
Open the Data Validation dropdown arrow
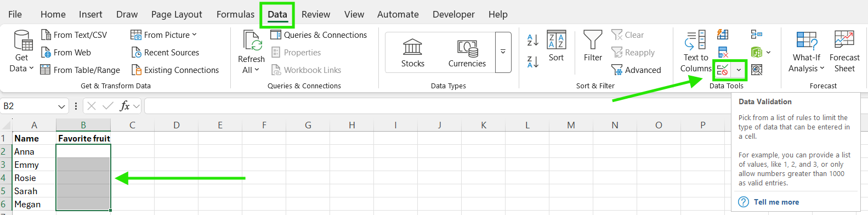[x=739, y=70]
